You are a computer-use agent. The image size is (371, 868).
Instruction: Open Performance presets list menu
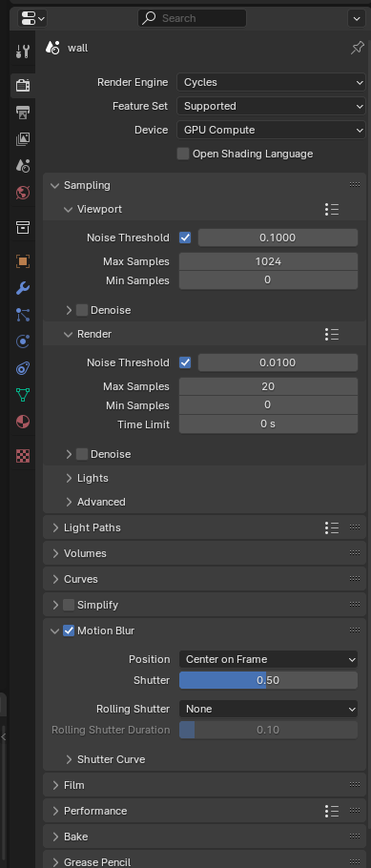pos(332,811)
